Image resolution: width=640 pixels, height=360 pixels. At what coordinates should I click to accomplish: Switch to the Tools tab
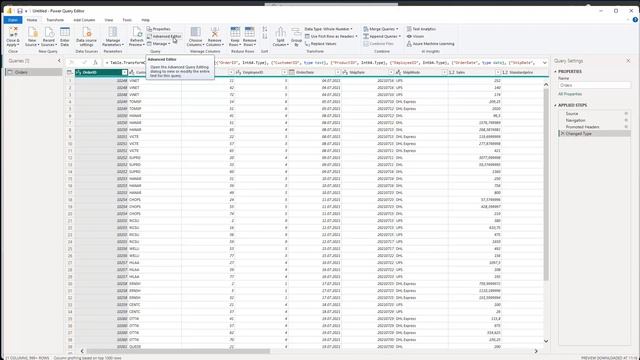[127, 20]
